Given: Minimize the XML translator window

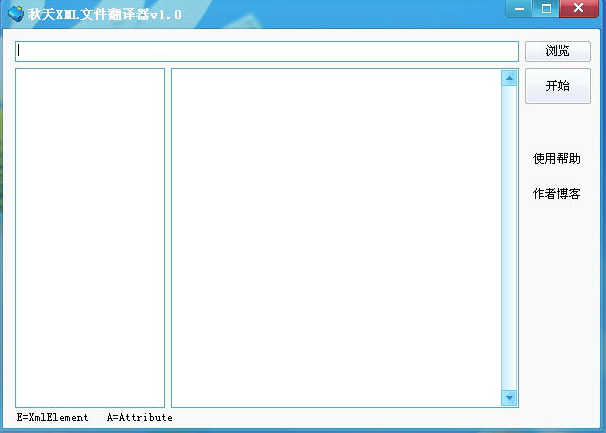Looking at the screenshot, I should pyautogui.click(x=519, y=8).
